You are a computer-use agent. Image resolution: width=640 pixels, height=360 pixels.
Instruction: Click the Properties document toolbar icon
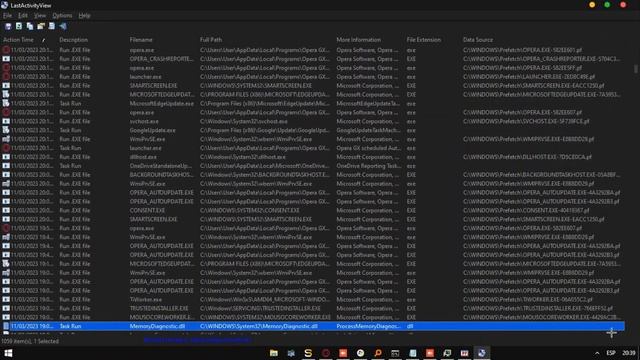point(52,26)
